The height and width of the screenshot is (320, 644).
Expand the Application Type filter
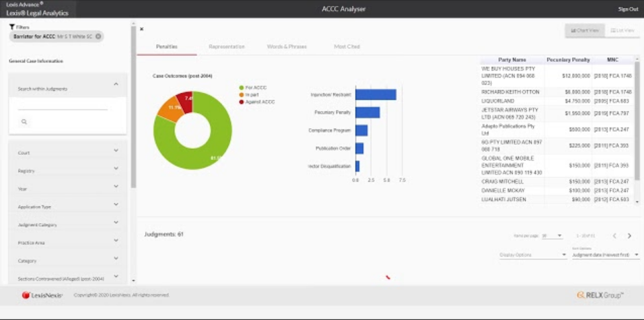pos(68,207)
